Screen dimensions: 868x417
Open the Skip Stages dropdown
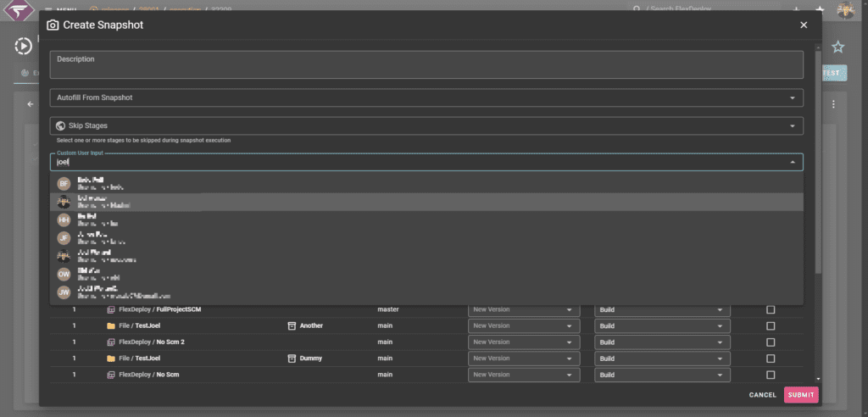click(x=426, y=125)
